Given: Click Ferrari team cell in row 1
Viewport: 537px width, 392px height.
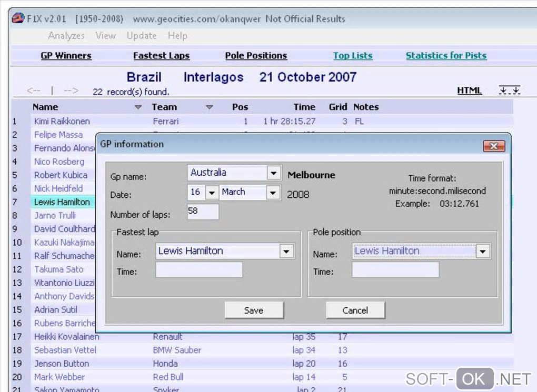Looking at the screenshot, I should coord(166,121).
